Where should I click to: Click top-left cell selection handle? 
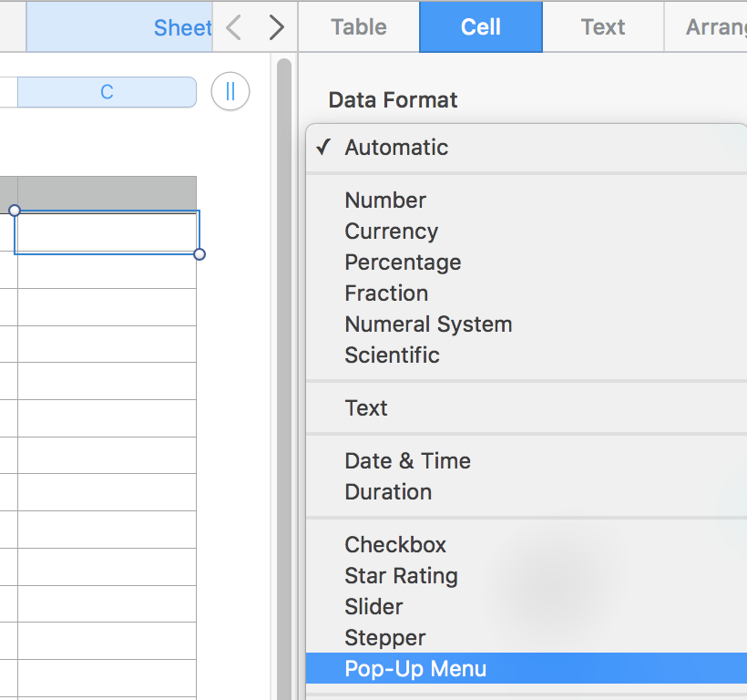15,211
